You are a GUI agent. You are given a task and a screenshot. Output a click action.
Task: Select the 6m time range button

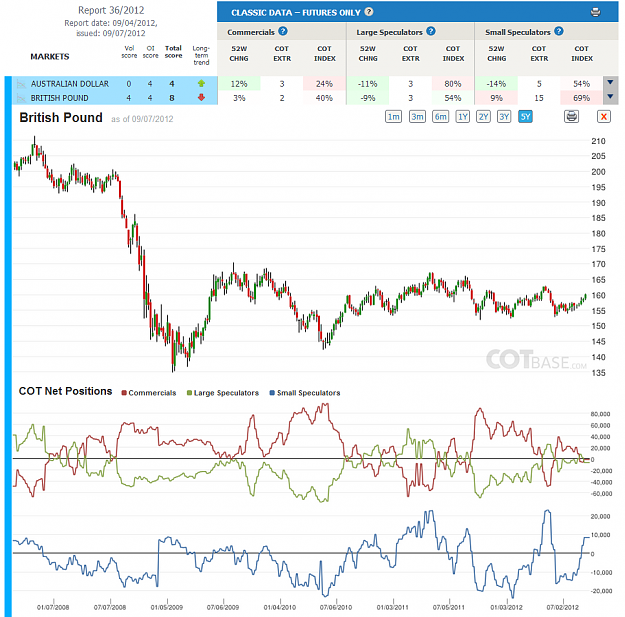click(440, 117)
